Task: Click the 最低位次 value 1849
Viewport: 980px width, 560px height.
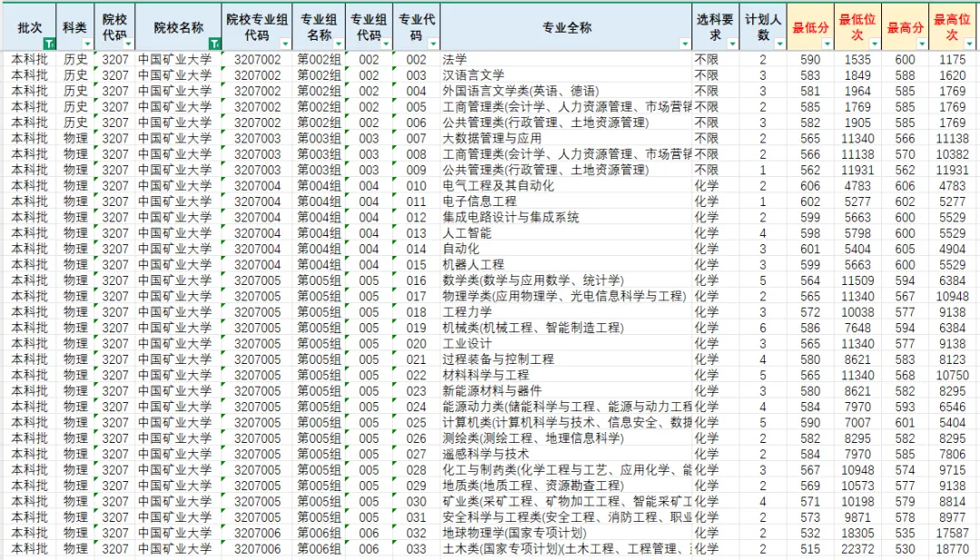Action: point(857,75)
